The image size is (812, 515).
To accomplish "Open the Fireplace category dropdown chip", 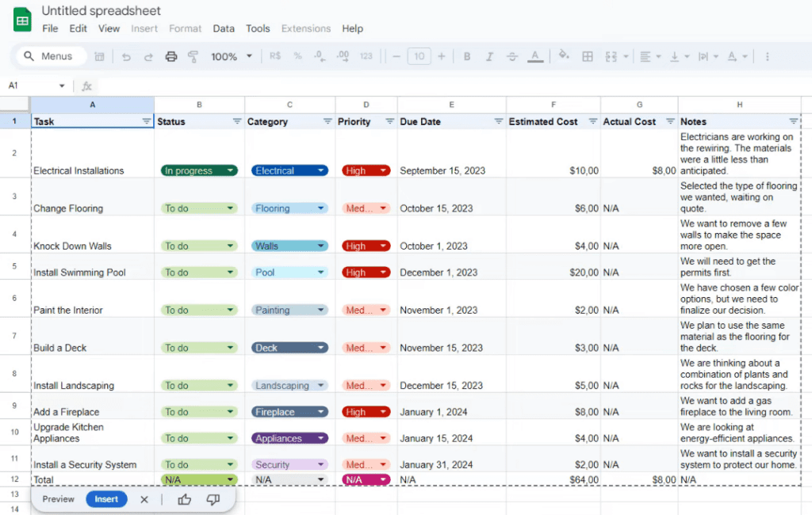I will 289,412.
